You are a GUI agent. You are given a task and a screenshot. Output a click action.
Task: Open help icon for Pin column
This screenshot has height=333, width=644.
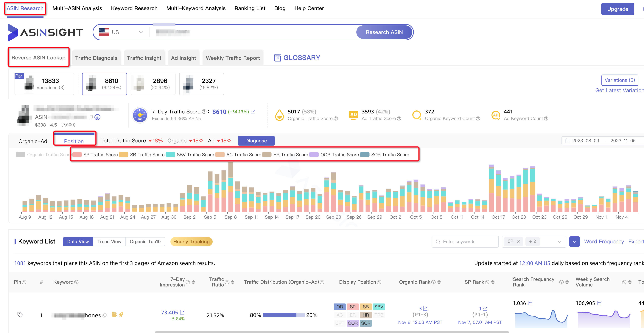(24, 282)
